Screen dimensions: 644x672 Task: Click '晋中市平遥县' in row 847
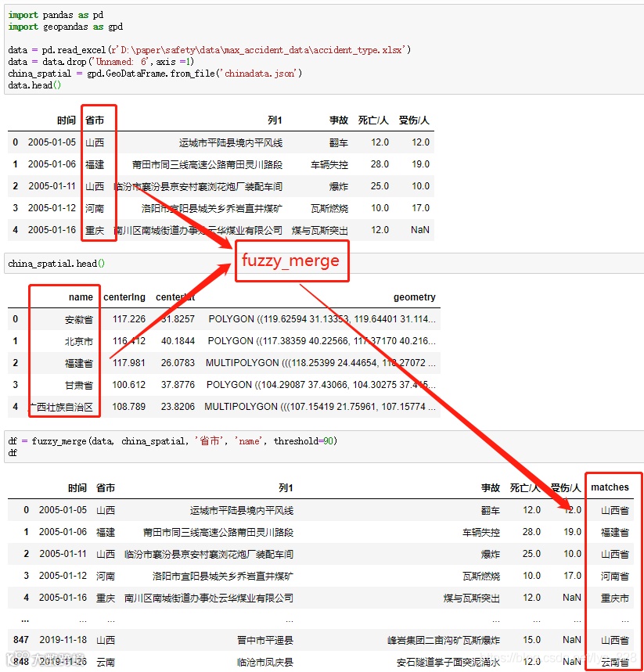265,640
